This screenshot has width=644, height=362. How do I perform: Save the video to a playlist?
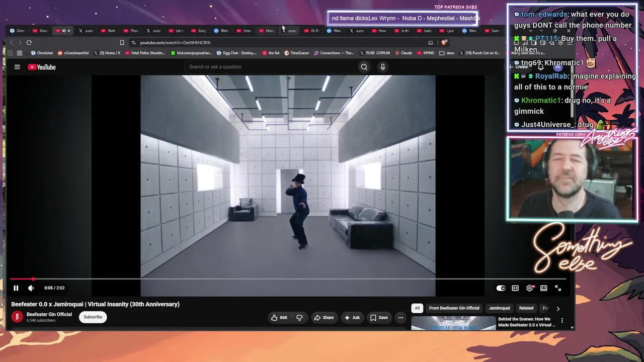(379, 318)
